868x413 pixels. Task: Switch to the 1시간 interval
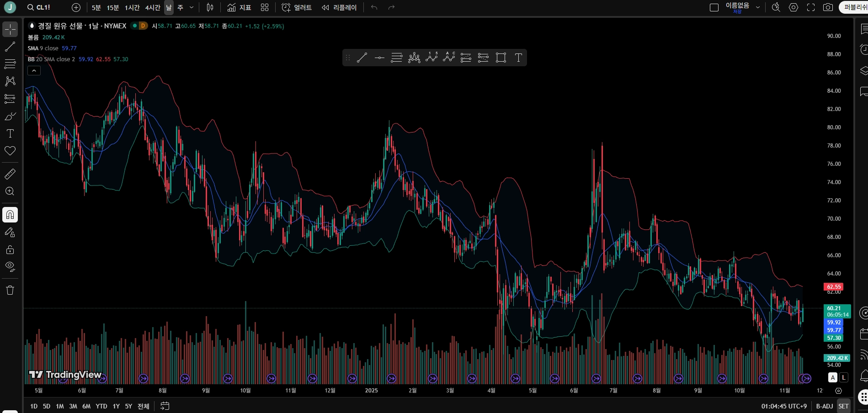click(132, 7)
